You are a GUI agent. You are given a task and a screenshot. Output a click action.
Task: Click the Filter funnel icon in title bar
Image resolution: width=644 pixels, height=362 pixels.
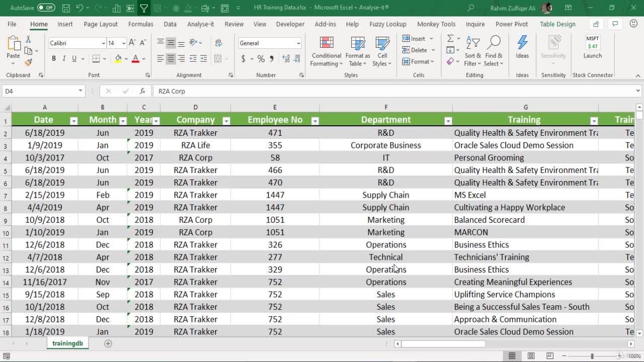(x=144, y=8)
